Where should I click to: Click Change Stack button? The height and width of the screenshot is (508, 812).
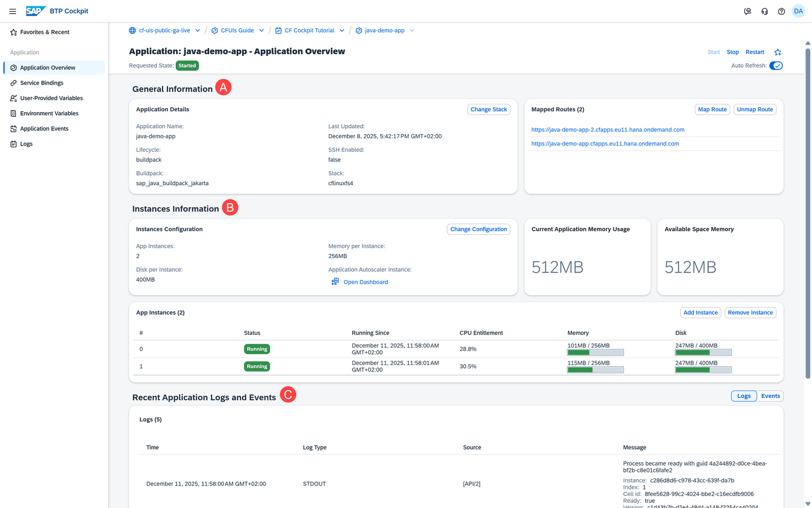[489, 110]
